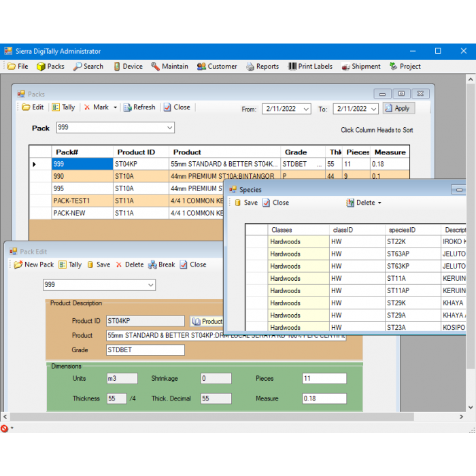Open the From date dropdown

(305, 109)
